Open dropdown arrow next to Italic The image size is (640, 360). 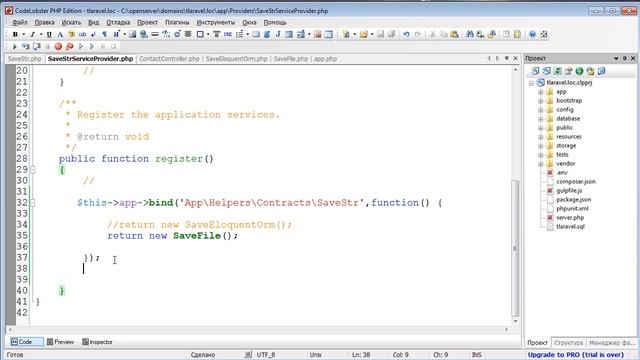(x=41, y=34)
